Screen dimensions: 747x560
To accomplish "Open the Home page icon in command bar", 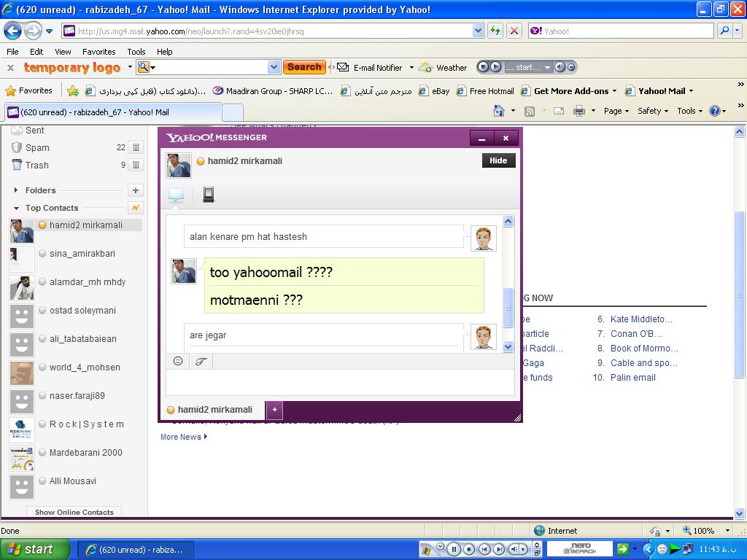I will (x=499, y=111).
